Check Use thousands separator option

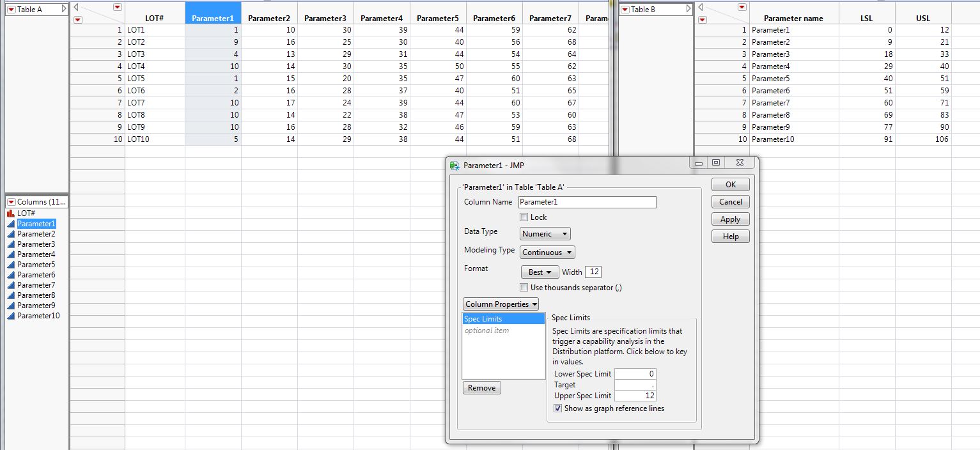click(524, 288)
